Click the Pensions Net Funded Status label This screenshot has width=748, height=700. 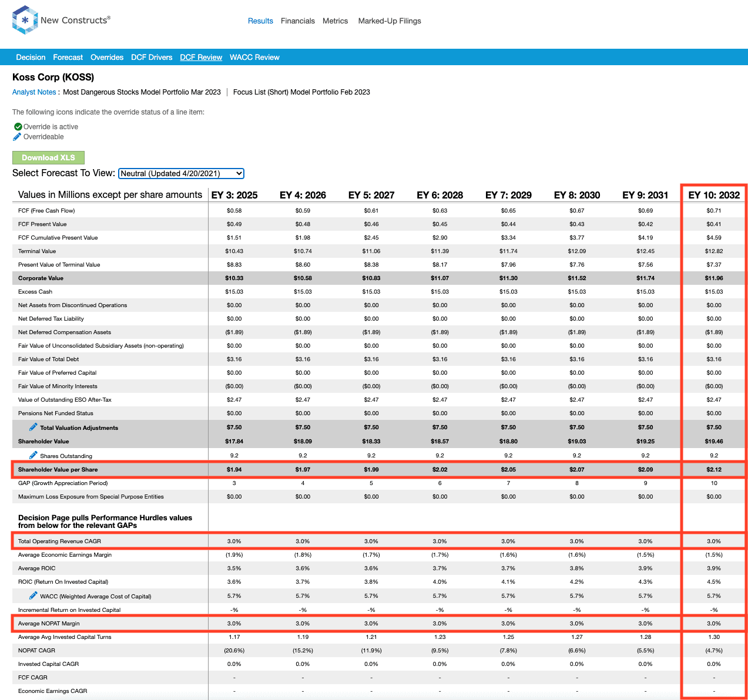(56, 413)
